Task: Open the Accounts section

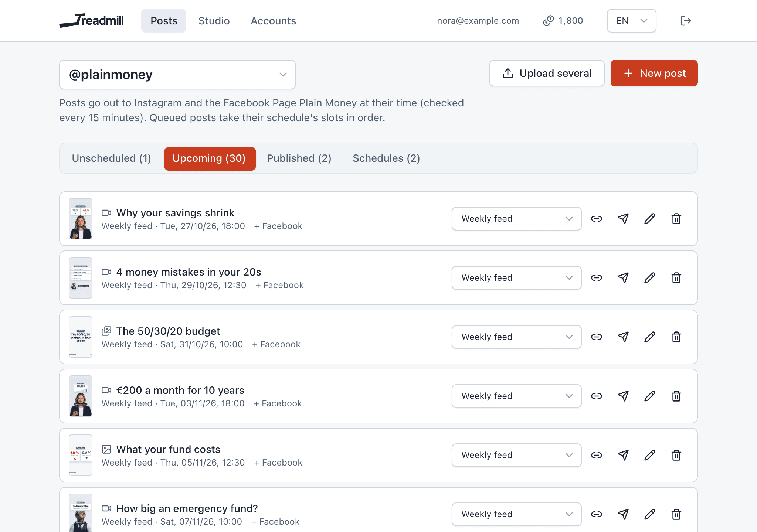Action: 274,21
